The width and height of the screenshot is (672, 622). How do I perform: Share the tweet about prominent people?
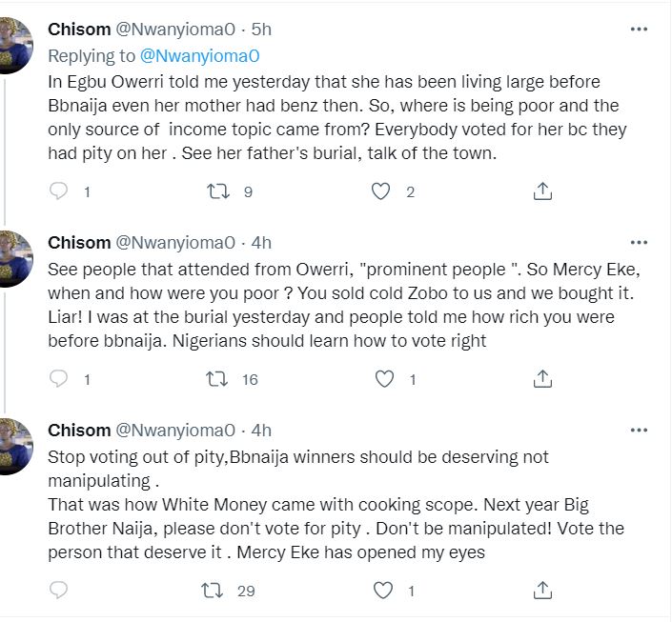coord(542,379)
